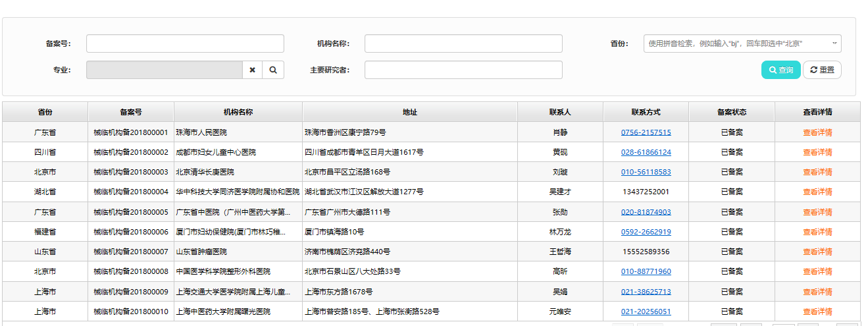Click phone link 010-56118583
Viewport: 868px width, 326px height.
point(646,172)
